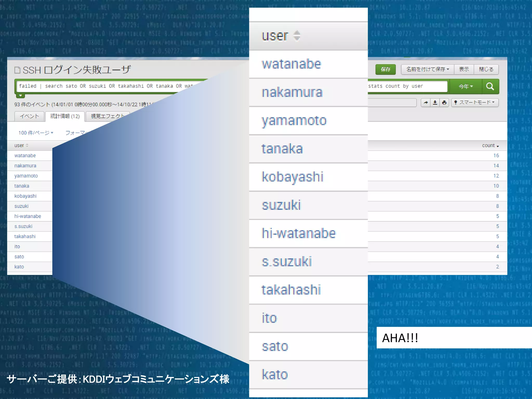532x399 pixels.
Task: Click the 閉じる button
Action: [x=486, y=69]
